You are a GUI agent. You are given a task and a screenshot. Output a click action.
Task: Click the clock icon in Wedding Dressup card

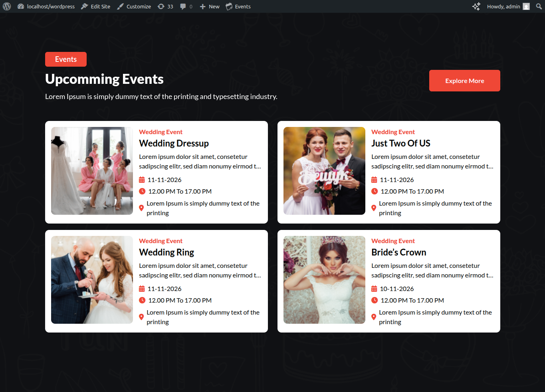pyautogui.click(x=142, y=191)
